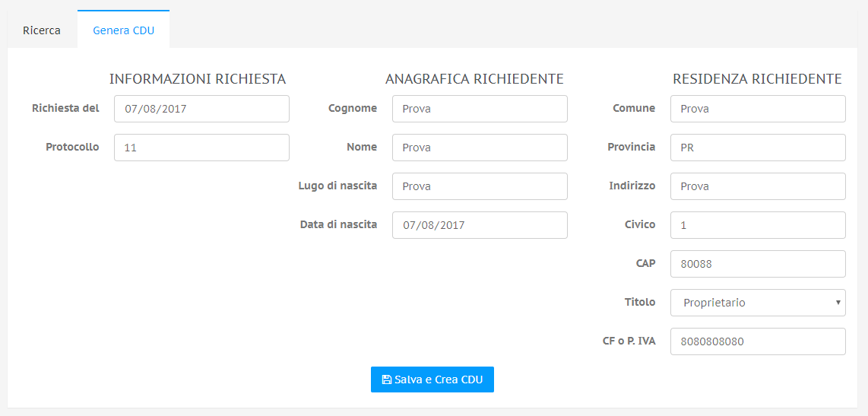Choose the Proprietario select box
The image size is (868, 416).
click(x=758, y=303)
